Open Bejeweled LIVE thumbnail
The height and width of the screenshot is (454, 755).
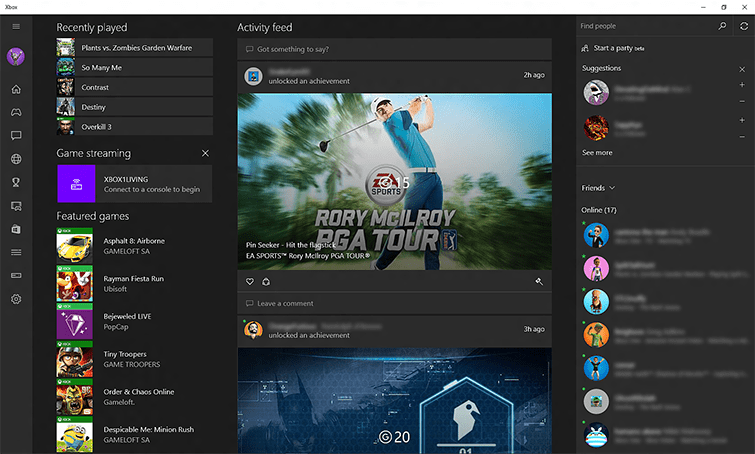pyautogui.click(x=74, y=321)
